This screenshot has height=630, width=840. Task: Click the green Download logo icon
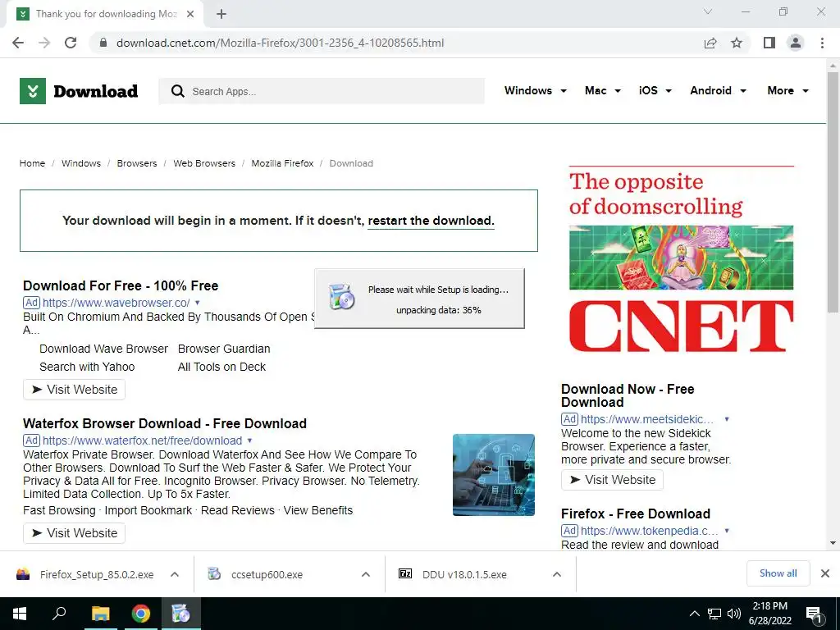pyautogui.click(x=33, y=91)
